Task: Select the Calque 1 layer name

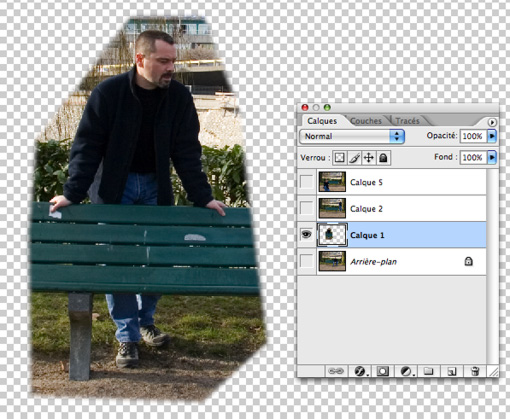Action: point(367,235)
